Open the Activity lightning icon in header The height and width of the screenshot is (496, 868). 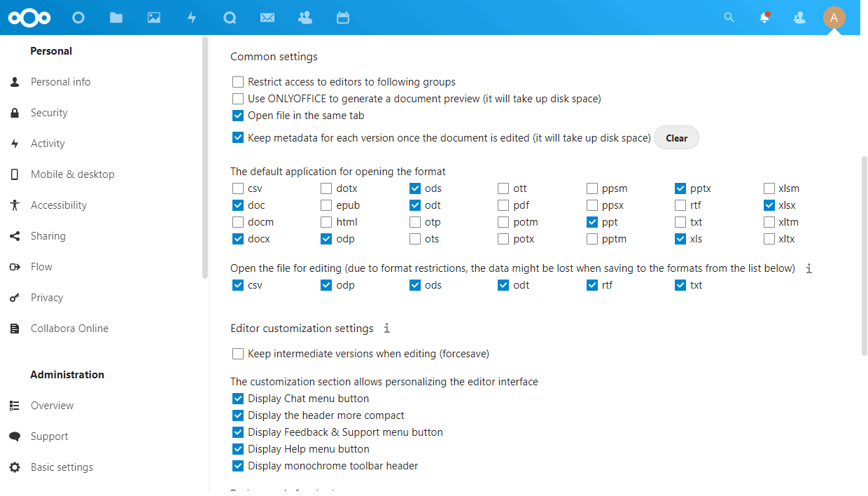click(192, 18)
